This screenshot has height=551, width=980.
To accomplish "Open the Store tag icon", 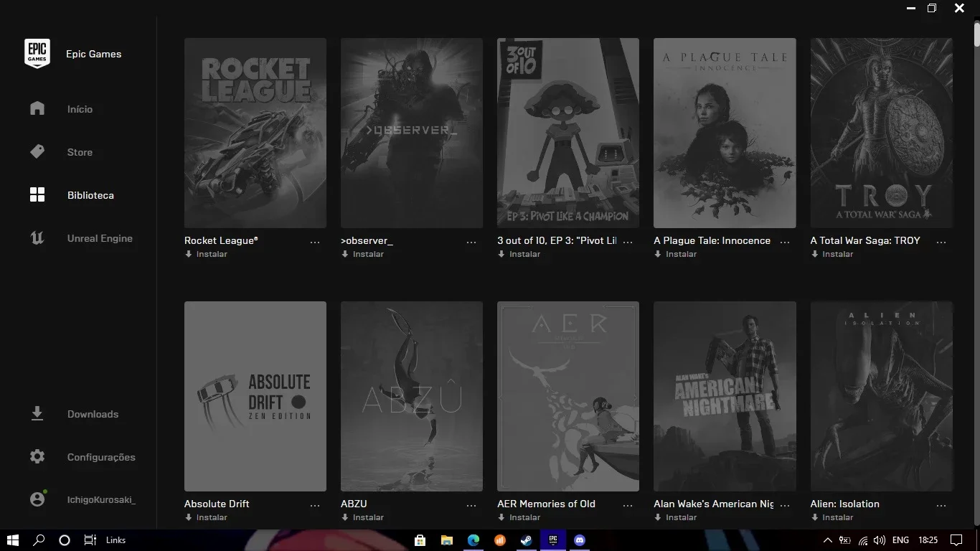I will coord(37,152).
